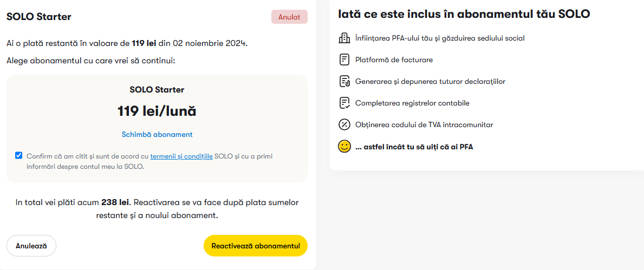644x270 pixels.
Task: Click "Schimbă abonament" to change plan
Action: [x=157, y=134]
